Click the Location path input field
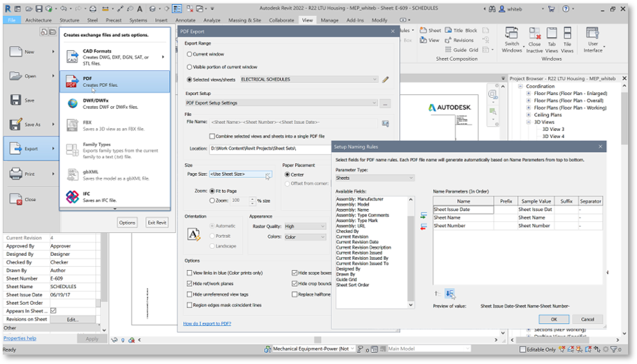Image resolution: width=637 pixels, height=364 pixels. point(261,148)
